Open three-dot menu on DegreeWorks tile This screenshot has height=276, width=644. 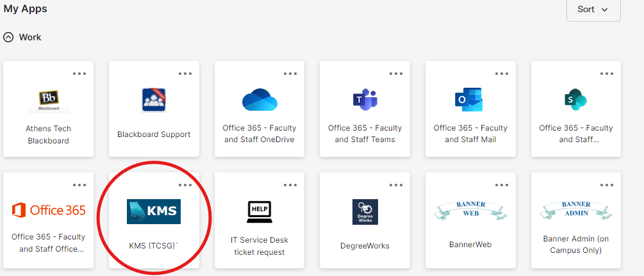(x=396, y=185)
